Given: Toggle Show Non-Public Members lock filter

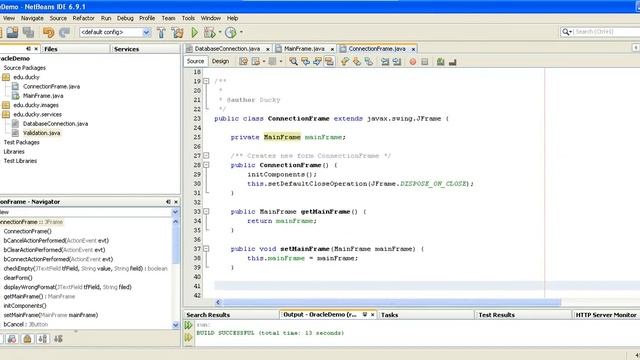Looking at the screenshot, I should 27,339.
